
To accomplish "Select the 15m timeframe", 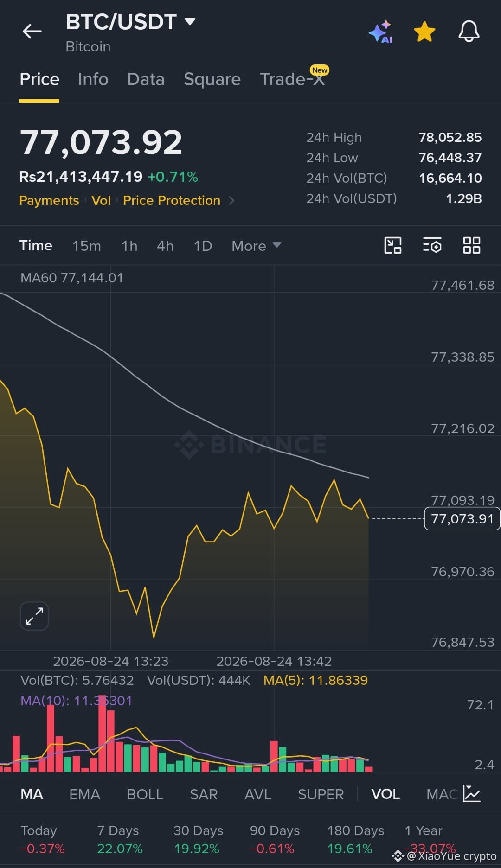I will point(87,246).
